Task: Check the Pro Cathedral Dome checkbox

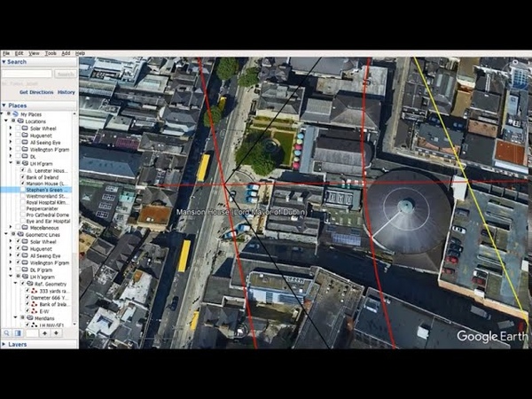Action: (23, 215)
